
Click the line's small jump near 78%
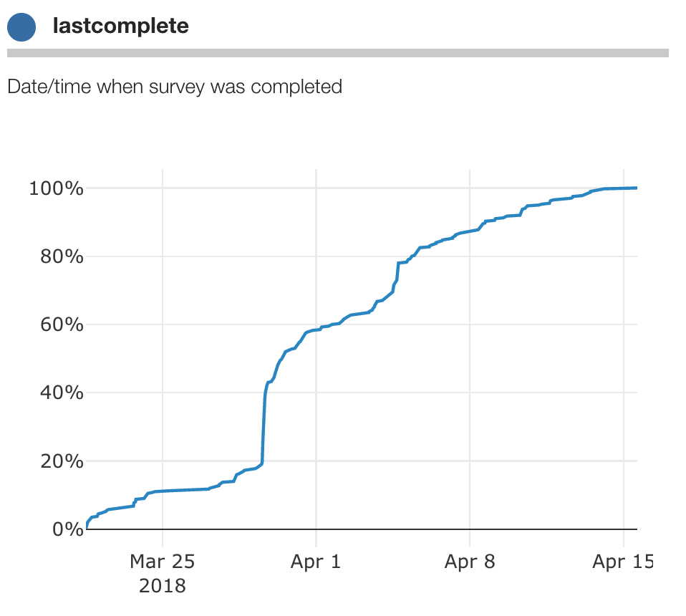[x=397, y=270]
